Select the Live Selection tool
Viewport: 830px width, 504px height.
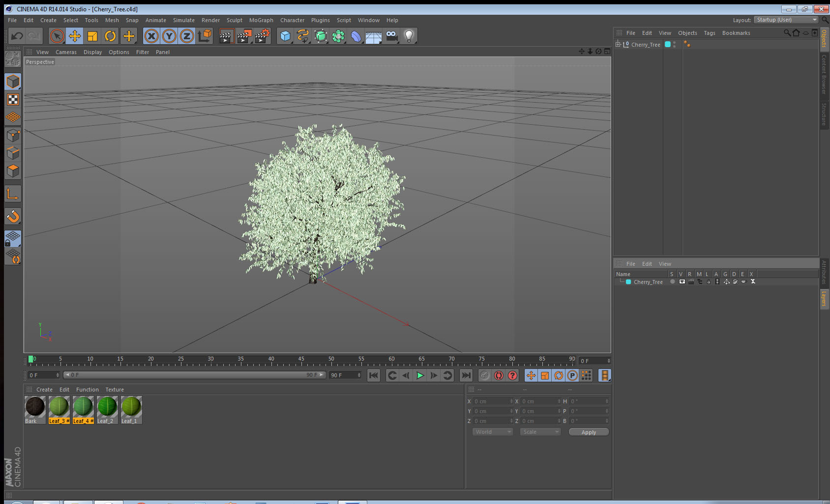(57, 36)
